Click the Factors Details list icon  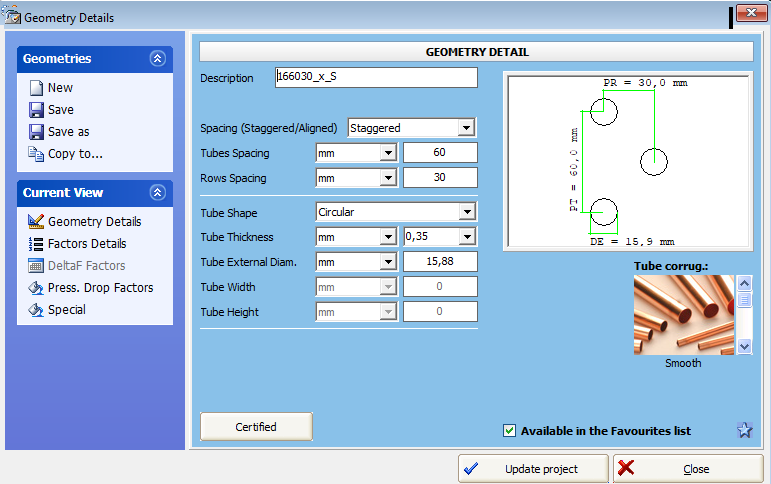(36, 243)
